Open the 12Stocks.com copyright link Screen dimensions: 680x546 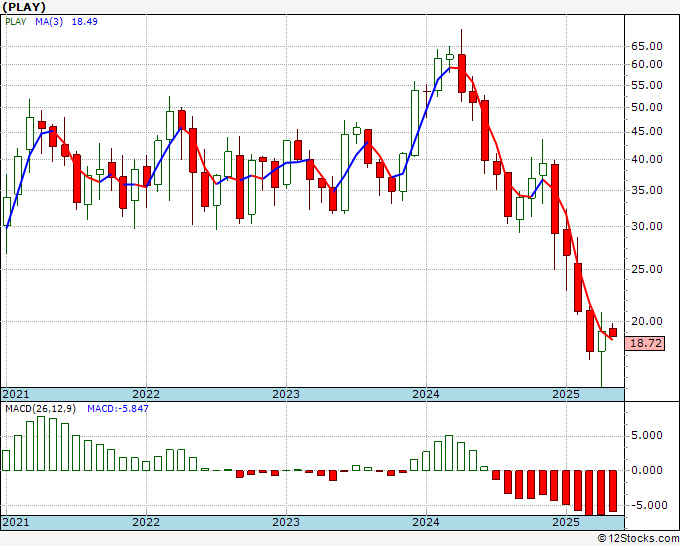(638, 539)
